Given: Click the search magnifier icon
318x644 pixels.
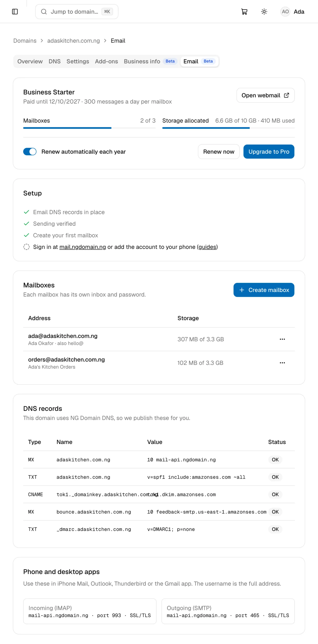Looking at the screenshot, I should 44,11.
